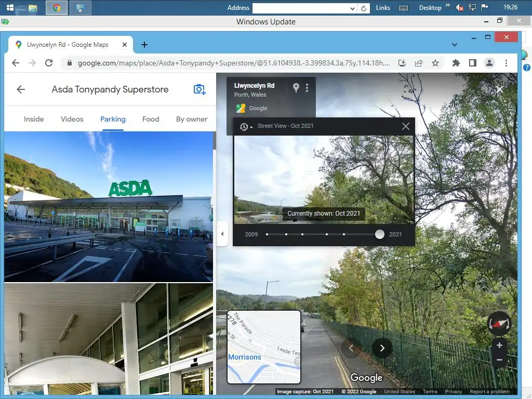Image resolution: width=532 pixels, height=399 pixels.
Task: Open the Chrome profile avatar
Action: 489,63
